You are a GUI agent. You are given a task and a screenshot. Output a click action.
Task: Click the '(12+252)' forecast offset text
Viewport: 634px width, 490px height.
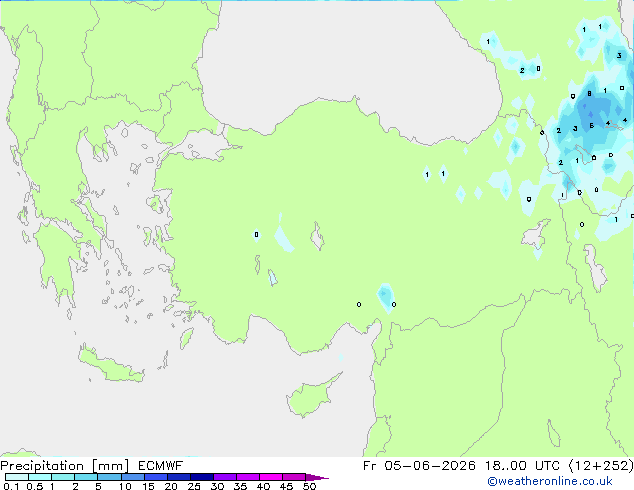pyautogui.click(x=601, y=466)
